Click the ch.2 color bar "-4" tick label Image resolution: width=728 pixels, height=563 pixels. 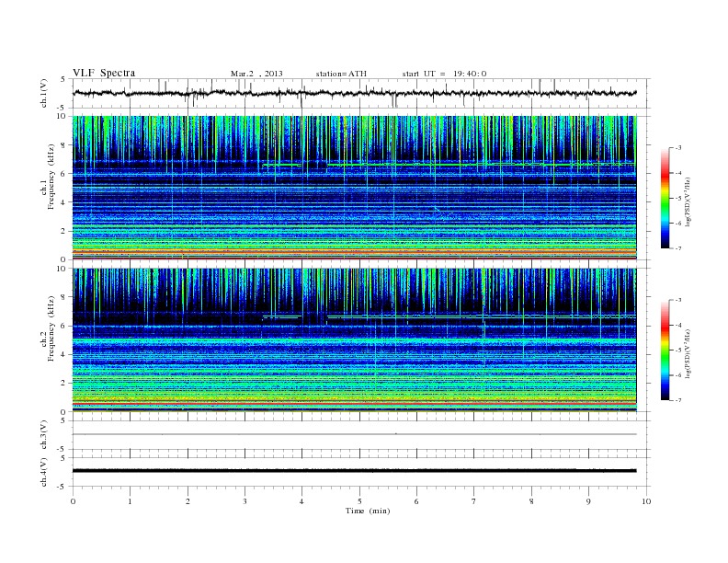click(x=678, y=325)
